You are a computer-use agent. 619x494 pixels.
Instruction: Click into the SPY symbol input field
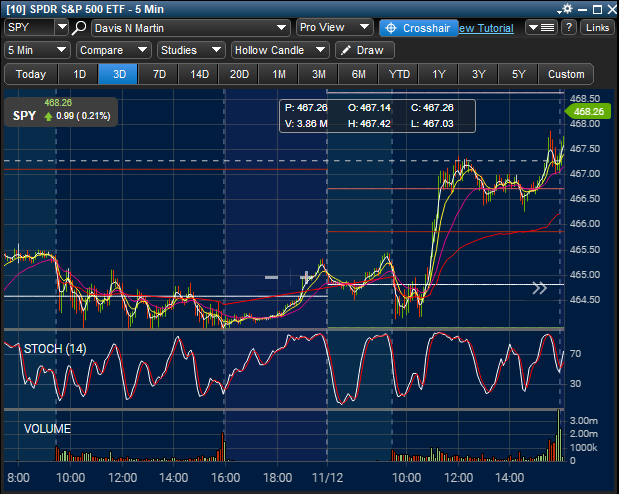(x=30, y=27)
